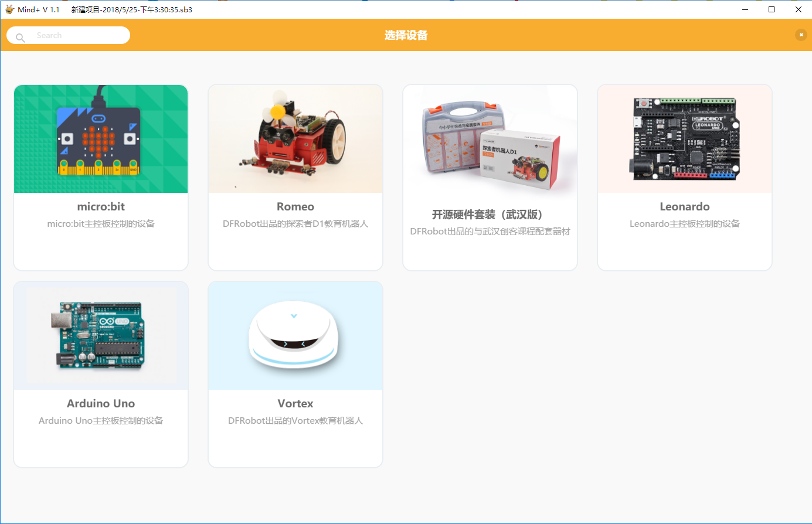Click the Vortex device title

point(295,403)
